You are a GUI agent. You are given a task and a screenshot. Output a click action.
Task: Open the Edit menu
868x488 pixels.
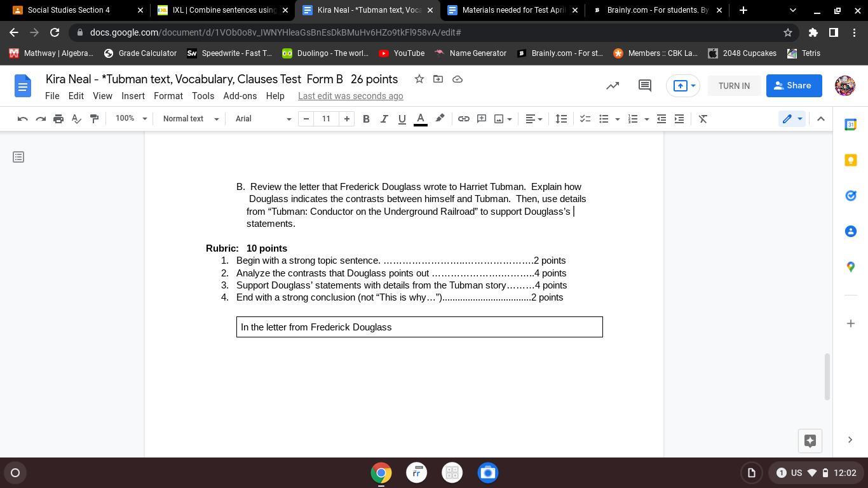coord(76,96)
